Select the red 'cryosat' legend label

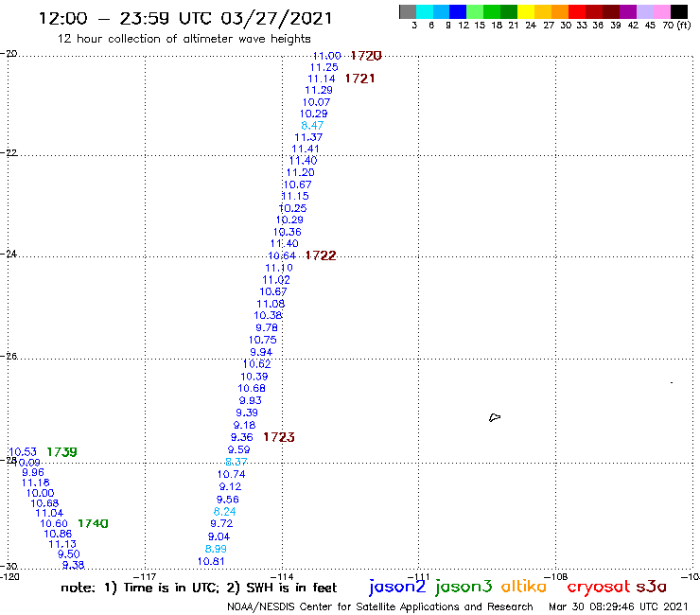pyautogui.click(x=599, y=587)
